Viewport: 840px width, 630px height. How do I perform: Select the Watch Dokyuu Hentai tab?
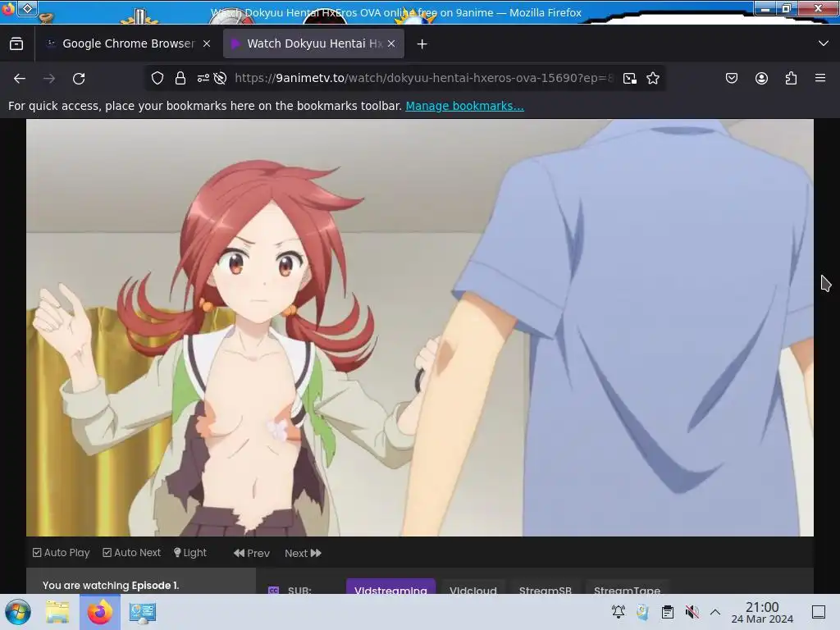314,43
